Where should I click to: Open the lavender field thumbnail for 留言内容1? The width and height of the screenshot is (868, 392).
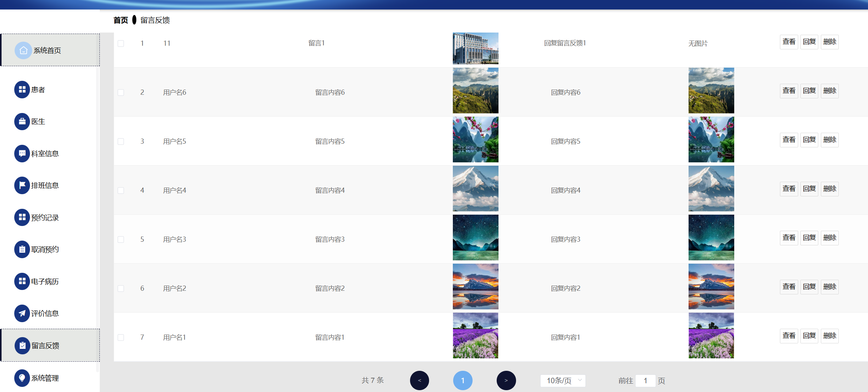pyautogui.click(x=475, y=336)
